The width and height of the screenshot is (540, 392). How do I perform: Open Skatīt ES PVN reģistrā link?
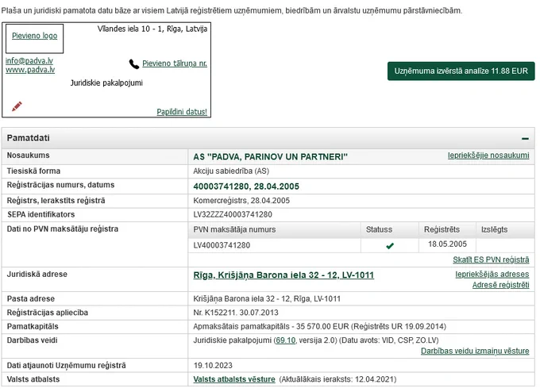(x=491, y=259)
